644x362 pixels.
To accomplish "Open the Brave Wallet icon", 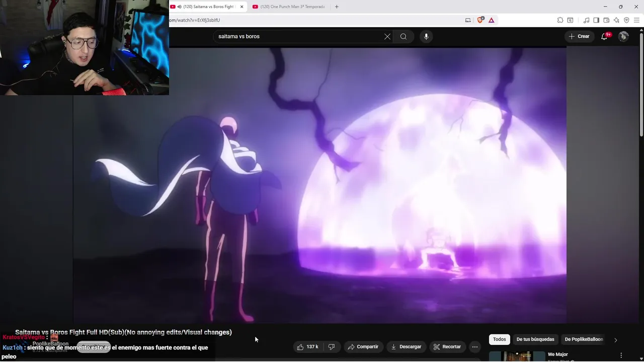I will 606,20.
